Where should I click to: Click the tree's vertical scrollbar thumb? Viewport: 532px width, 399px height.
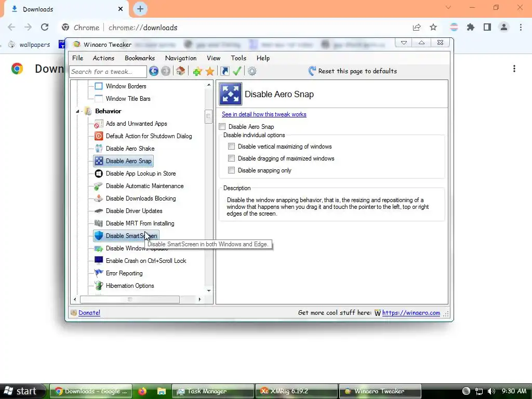[x=209, y=117]
